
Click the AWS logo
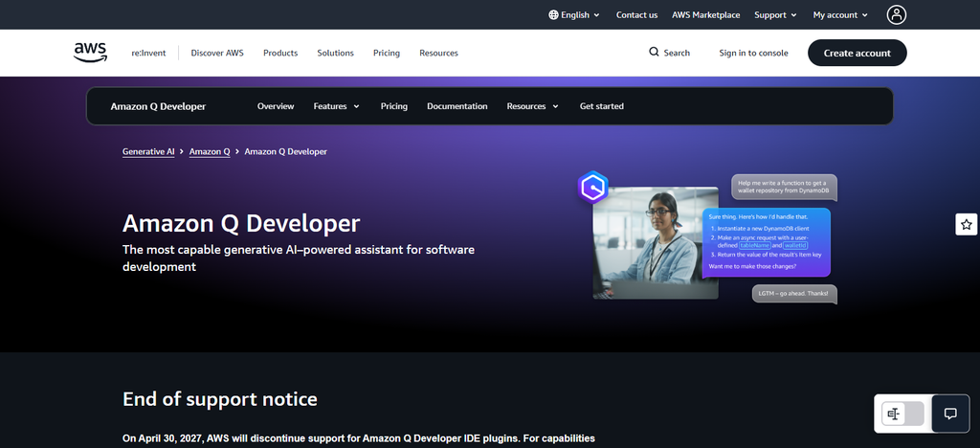point(91,53)
